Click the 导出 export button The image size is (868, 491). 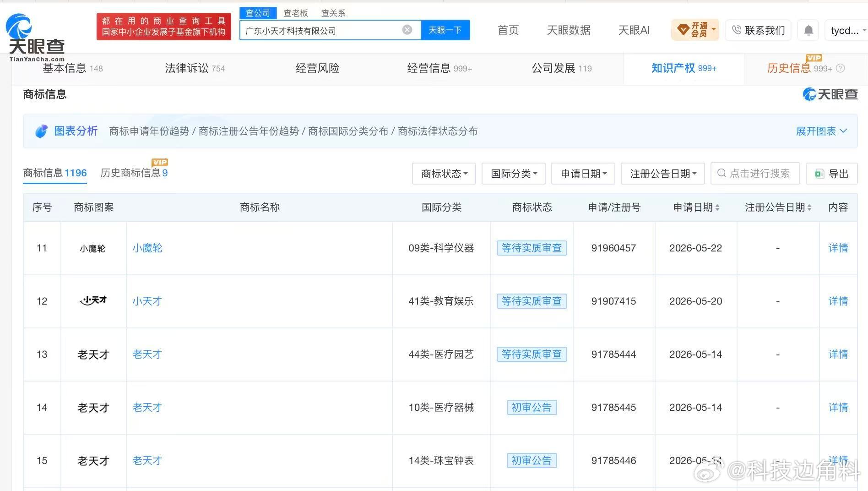(832, 174)
